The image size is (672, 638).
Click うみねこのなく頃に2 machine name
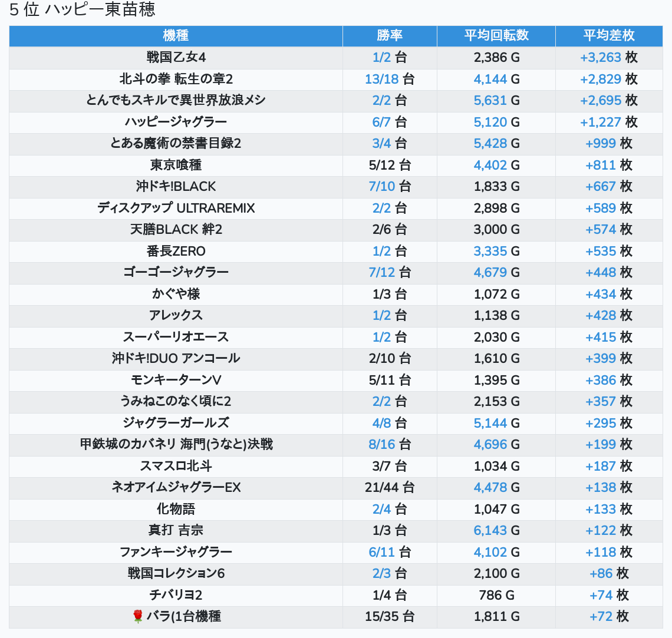(x=176, y=402)
